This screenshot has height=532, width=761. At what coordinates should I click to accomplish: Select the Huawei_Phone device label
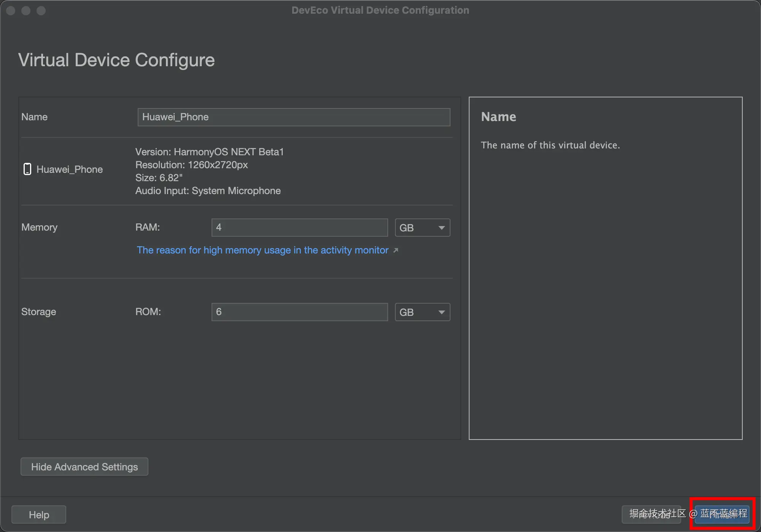click(x=70, y=169)
